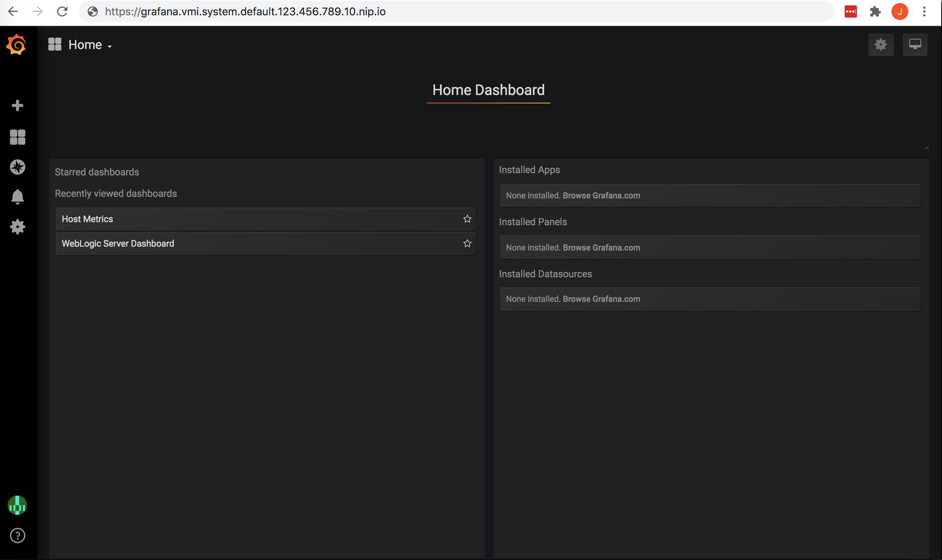Open the Chrome browser menu

(x=924, y=11)
